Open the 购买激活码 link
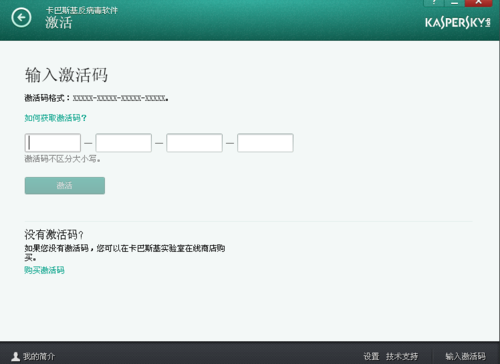This screenshot has width=500, height=364. (x=44, y=270)
